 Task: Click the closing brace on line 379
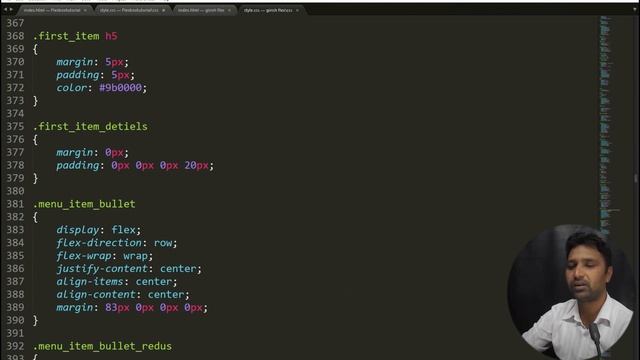36,178
